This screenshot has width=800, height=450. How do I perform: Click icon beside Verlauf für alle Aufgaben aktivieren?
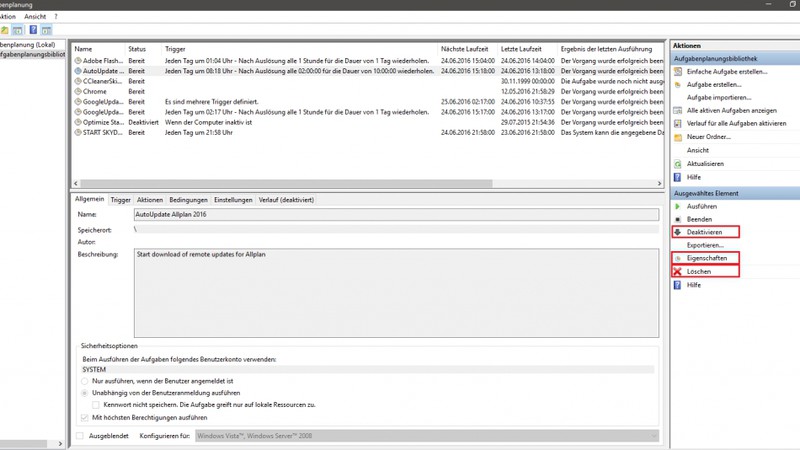coord(678,123)
